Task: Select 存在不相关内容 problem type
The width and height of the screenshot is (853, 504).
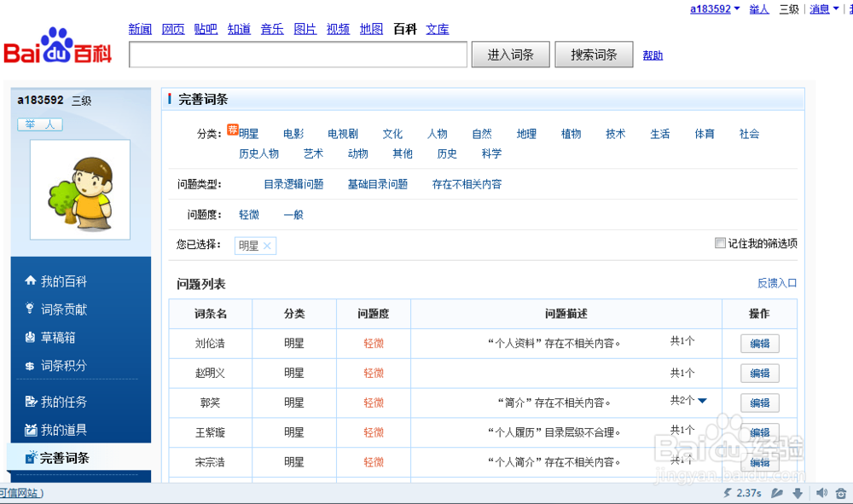Action: coord(467,184)
